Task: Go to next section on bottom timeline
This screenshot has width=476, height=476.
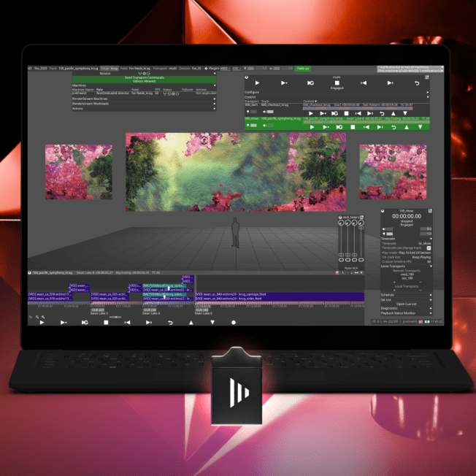Action: 148,323
